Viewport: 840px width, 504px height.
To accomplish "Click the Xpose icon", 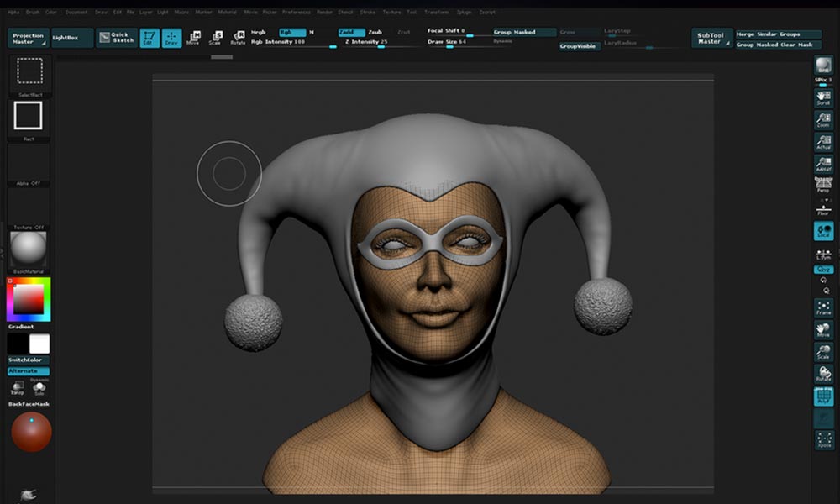I will pos(823,439).
